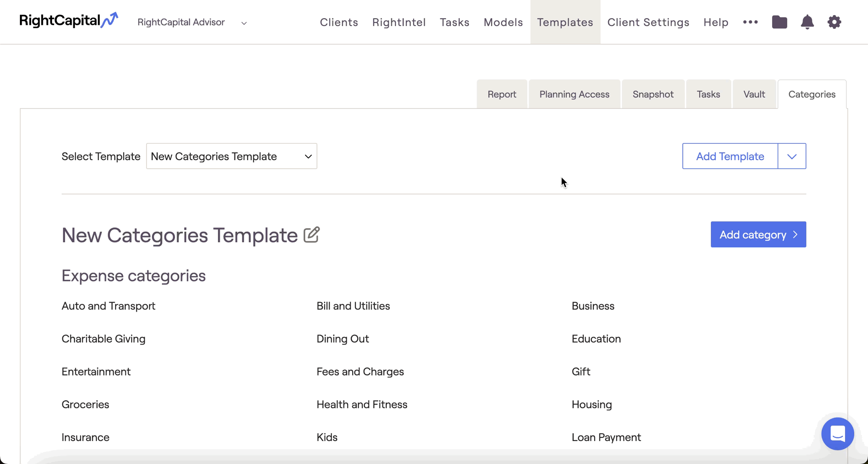Open Models in the navigation
The width and height of the screenshot is (868, 464).
point(503,22)
